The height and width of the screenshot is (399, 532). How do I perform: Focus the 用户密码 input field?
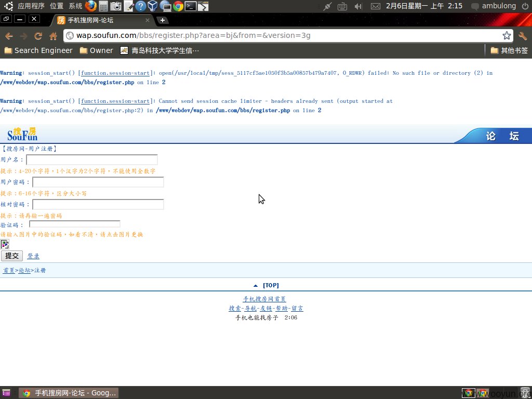(x=98, y=182)
